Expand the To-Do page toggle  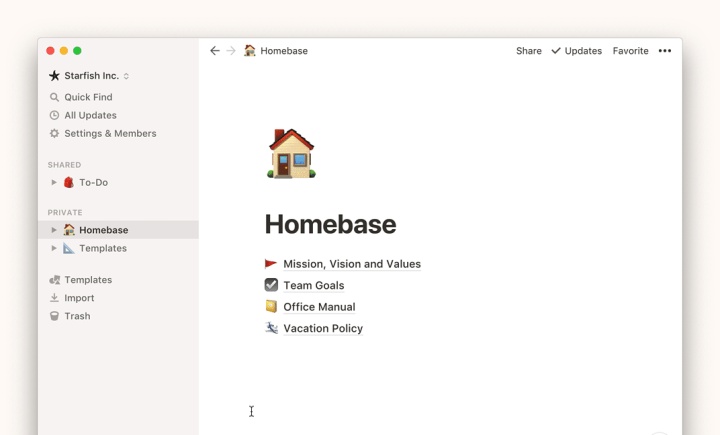point(54,183)
